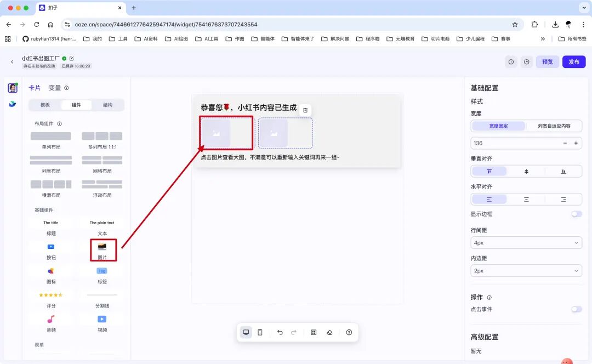Set horizontal alignment to left
The width and height of the screenshot is (592, 364).
coord(489,200)
